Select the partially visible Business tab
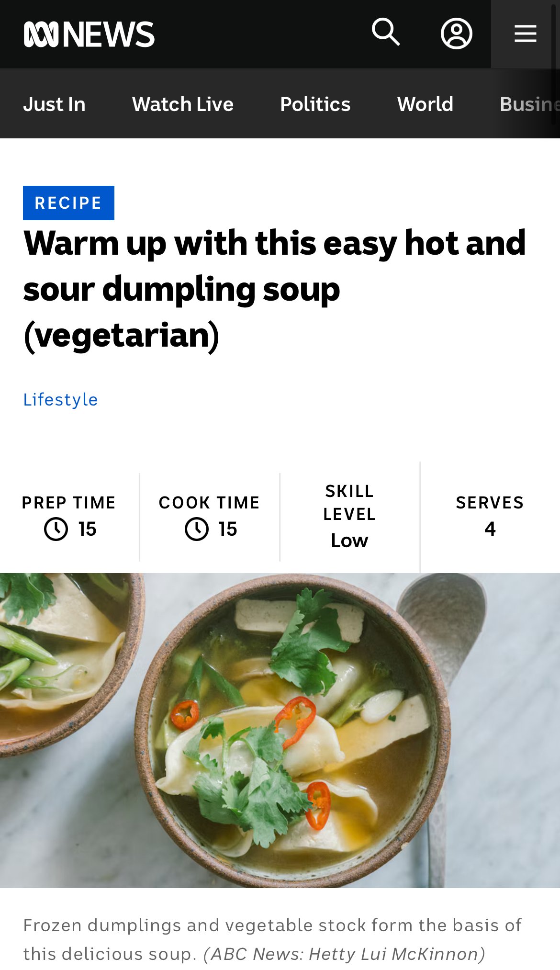Screen dimensions: 560x970 [x=529, y=104]
